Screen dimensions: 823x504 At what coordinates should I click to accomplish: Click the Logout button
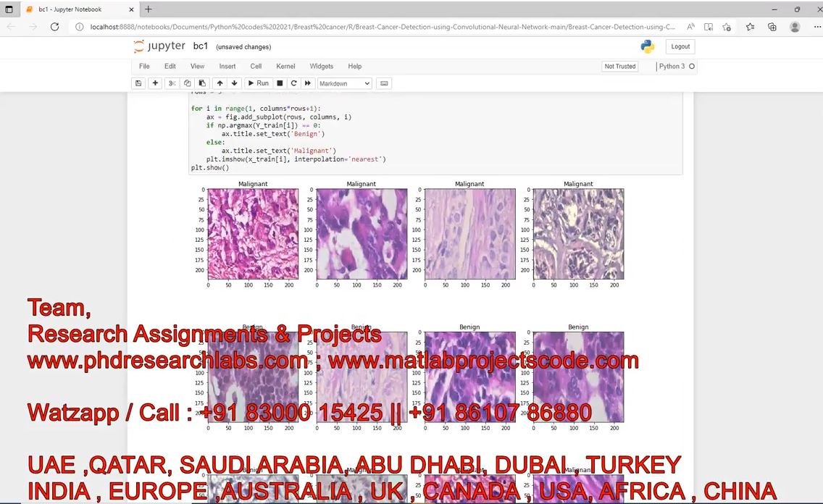680,46
